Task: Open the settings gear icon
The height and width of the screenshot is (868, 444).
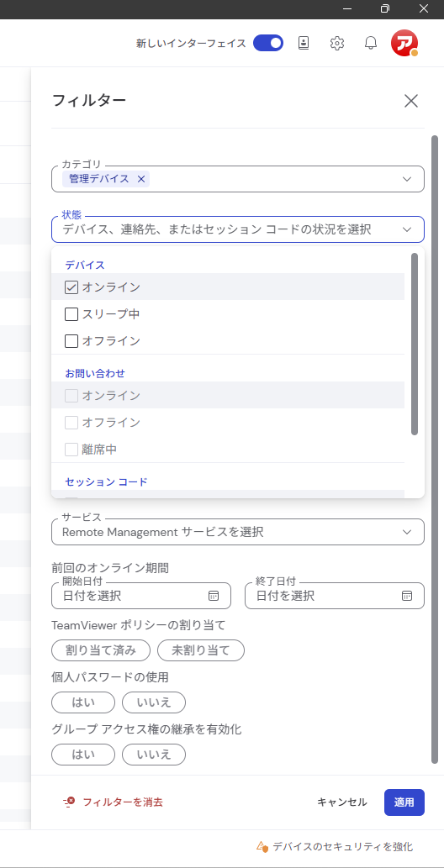Action: pos(337,43)
